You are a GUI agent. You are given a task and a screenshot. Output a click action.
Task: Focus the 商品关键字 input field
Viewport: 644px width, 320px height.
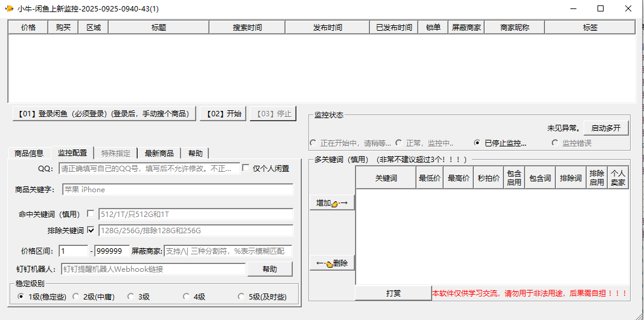177,190
